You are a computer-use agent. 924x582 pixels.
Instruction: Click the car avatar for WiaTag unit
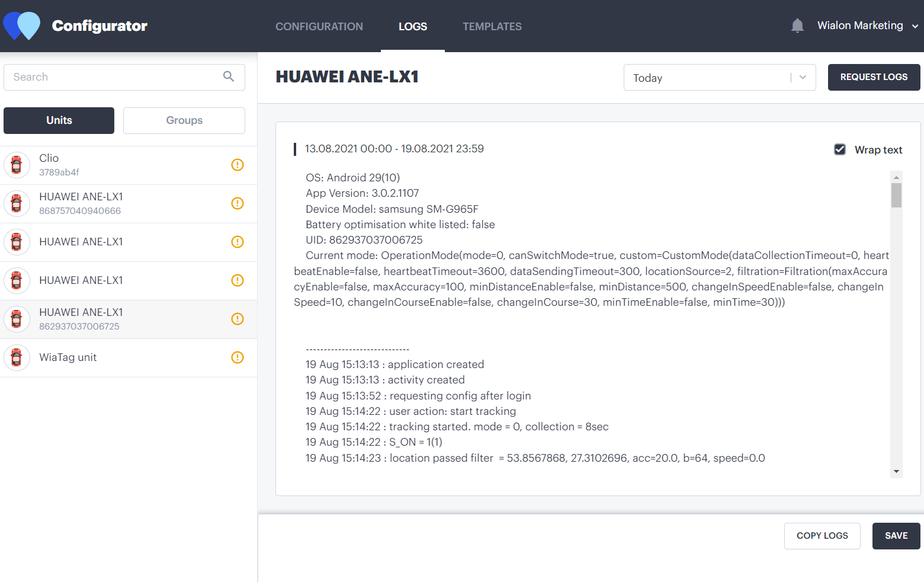pyautogui.click(x=17, y=357)
